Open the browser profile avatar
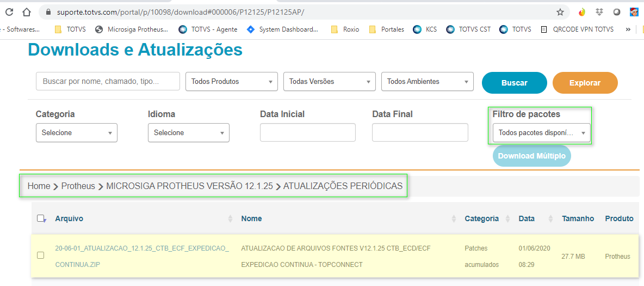644x286 pixels. 634,13
